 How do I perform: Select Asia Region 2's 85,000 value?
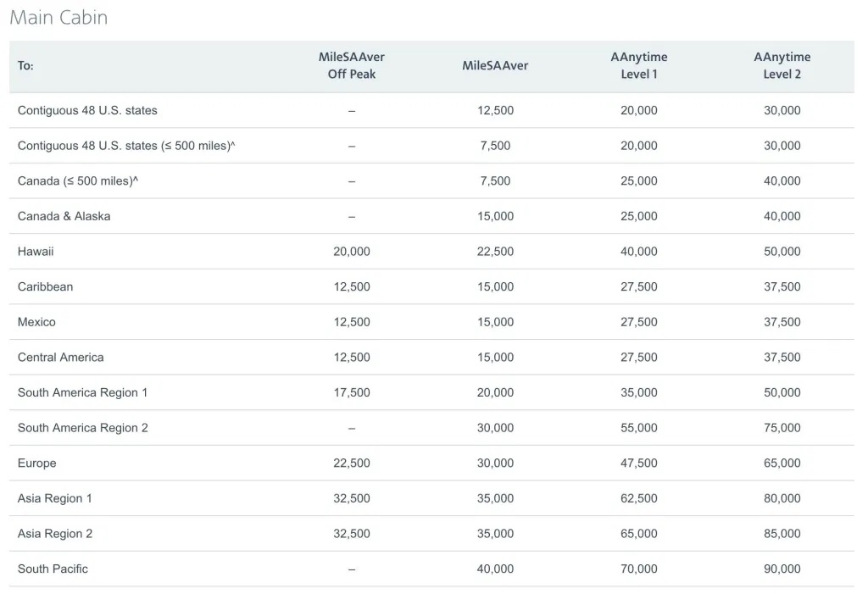pyautogui.click(x=782, y=534)
